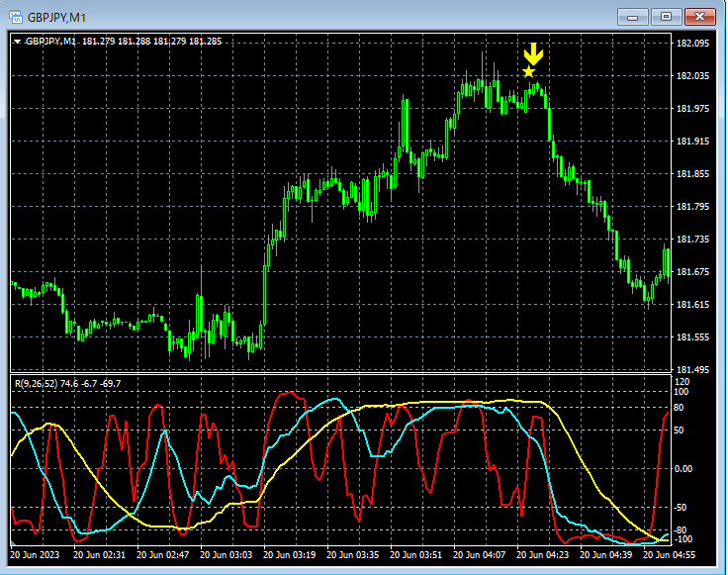Image resolution: width=728 pixels, height=575 pixels.
Task: Click time label 20 Jun 02:31
Action: click(x=99, y=555)
